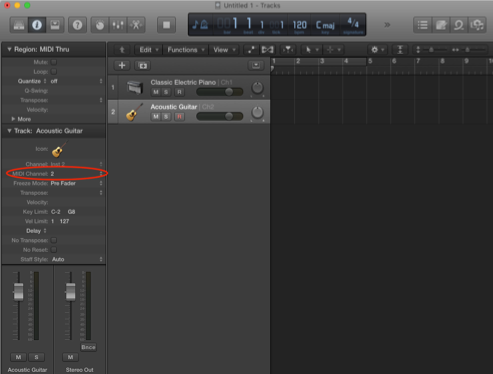This screenshot has height=374, width=493.
Task: Open the Media Browser button
Action: (477, 25)
